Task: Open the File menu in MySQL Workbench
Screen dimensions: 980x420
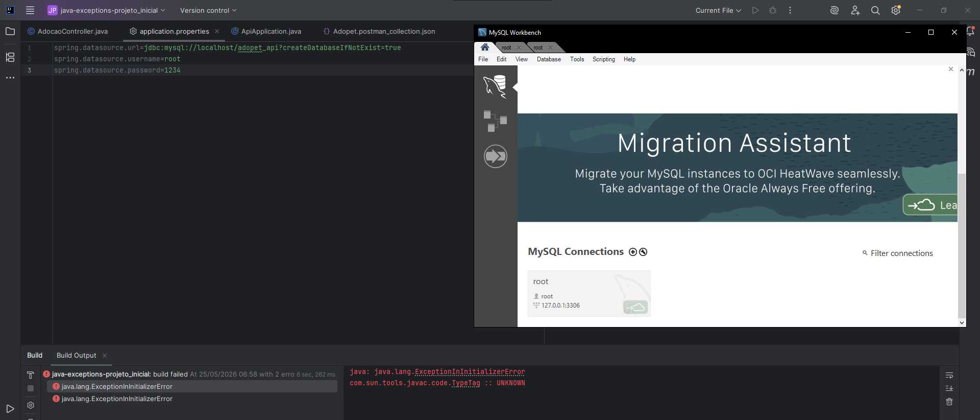Action: pos(483,59)
